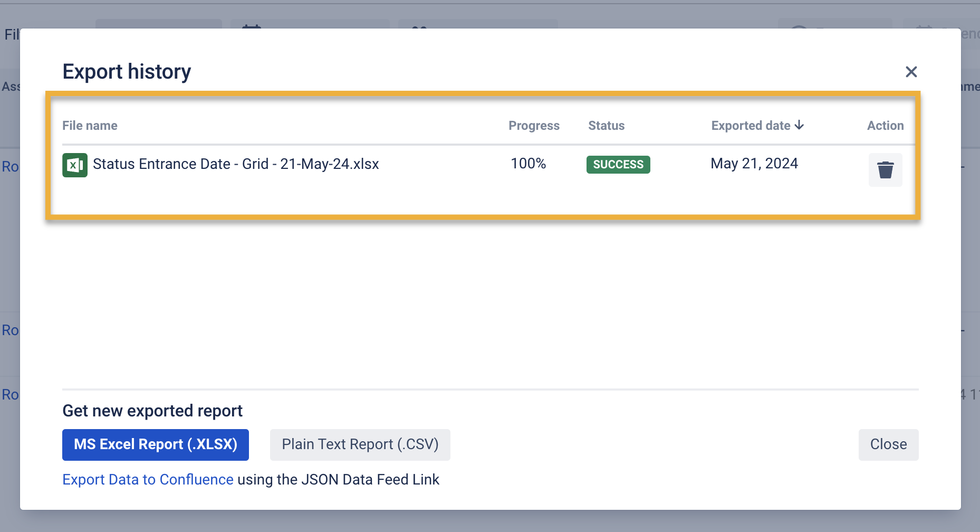This screenshot has height=532, width=980.
Task: Click the Get new exported report heading
Action: [x=152, y=411]
